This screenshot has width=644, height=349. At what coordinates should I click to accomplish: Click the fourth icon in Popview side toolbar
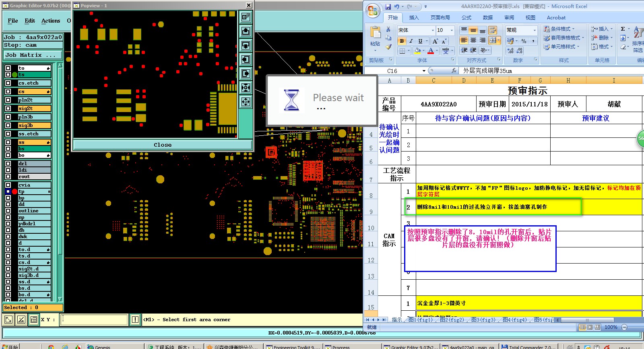[246, 59]
